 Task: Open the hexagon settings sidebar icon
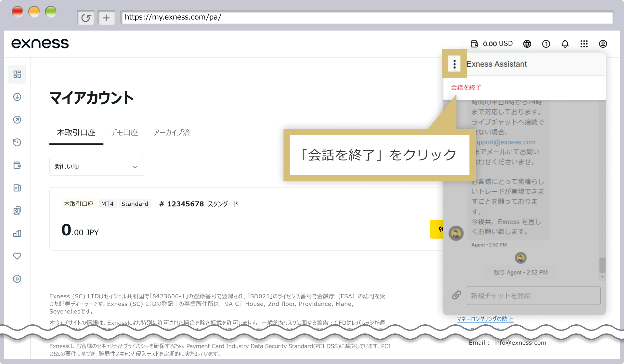(x=17, y=279)
